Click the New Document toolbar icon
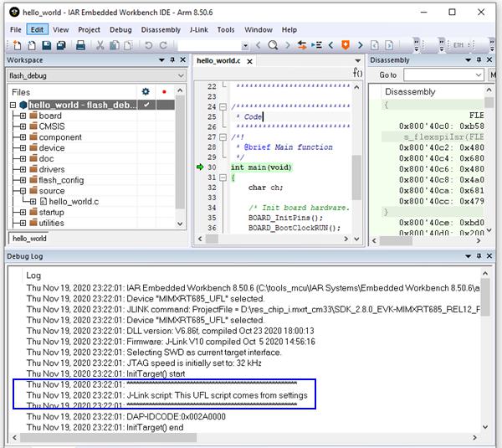This screenshot has width=502, height=448. click(17, 45)
